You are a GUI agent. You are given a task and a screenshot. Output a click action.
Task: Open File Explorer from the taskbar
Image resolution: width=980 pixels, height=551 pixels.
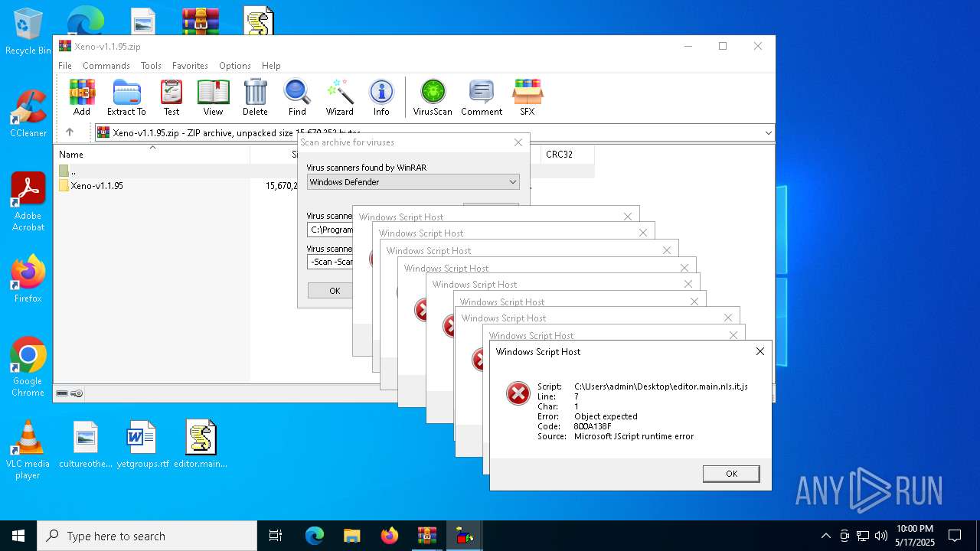[352, 536]
